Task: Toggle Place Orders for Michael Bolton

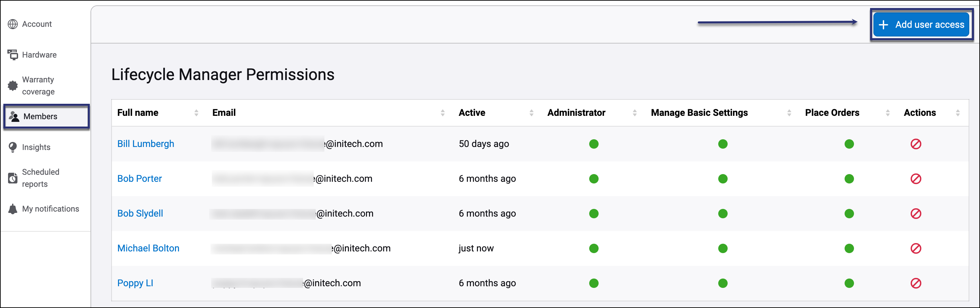Action: 849,248
